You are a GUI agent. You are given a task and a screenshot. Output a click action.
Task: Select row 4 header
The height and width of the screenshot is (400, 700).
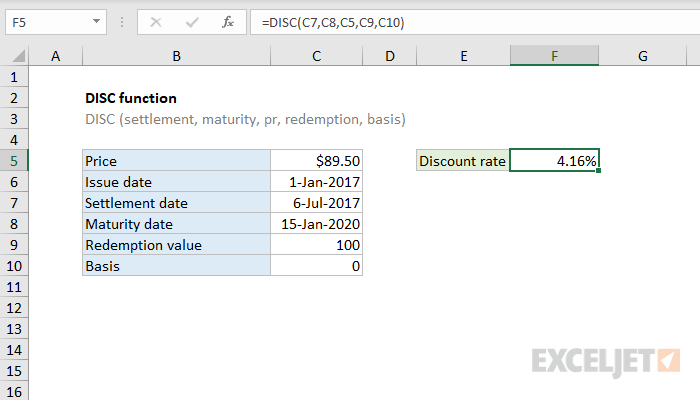tap(14, 140)
